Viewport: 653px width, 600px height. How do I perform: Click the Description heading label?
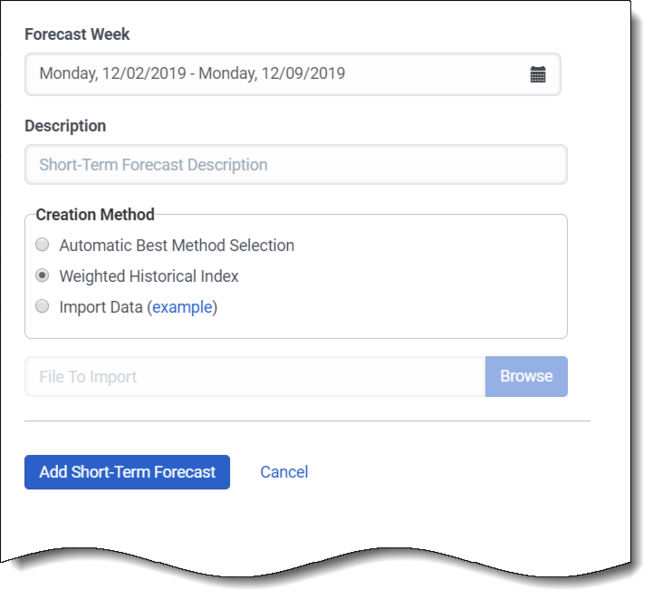point(65,126)
